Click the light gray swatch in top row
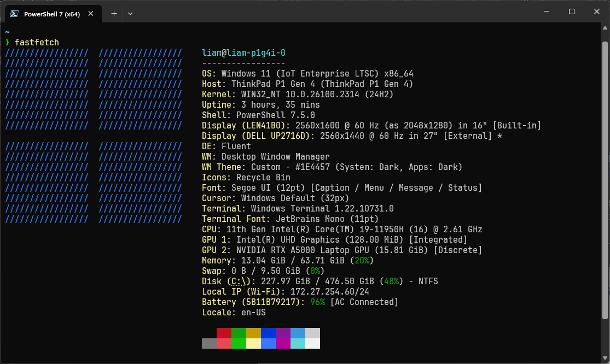Screen dimensions: 610x364 (x=313, y=333)
